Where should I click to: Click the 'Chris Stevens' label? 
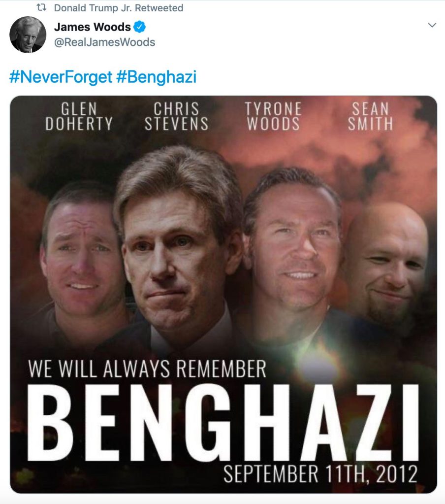point(176,116)
